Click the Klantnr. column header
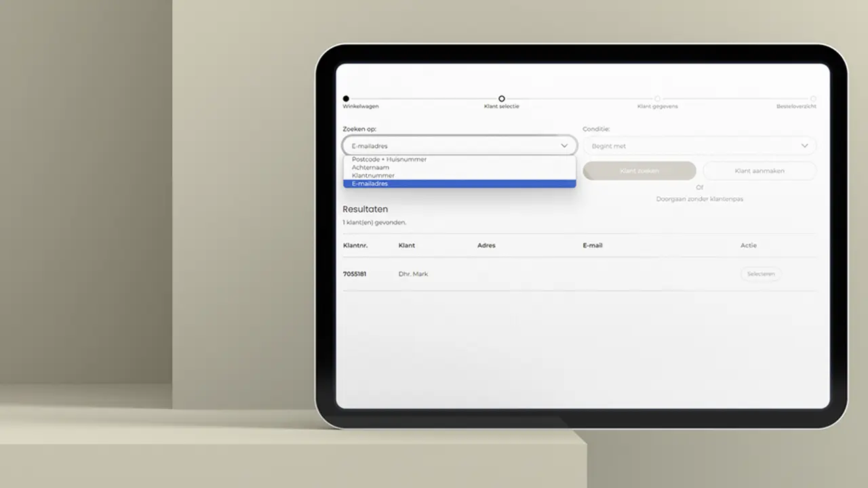The width and height of the screenshot is (868, 488). [355, 245]
